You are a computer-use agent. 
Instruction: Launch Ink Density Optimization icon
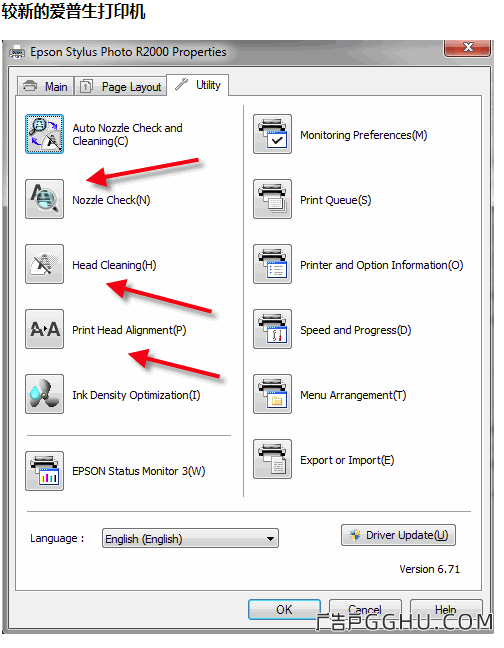44,394
